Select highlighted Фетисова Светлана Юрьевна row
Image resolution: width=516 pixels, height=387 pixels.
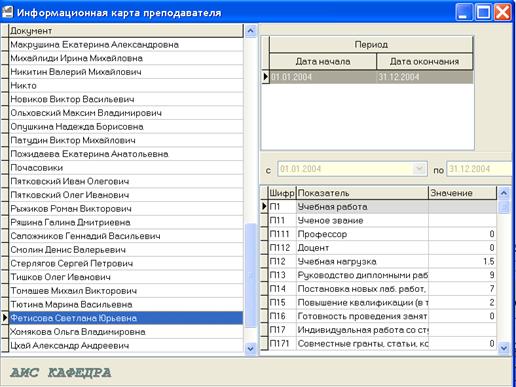[126, 318]
